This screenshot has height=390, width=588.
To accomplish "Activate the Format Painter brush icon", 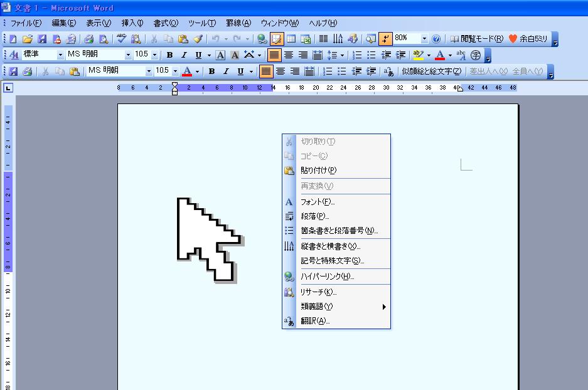I will point(198,39).
